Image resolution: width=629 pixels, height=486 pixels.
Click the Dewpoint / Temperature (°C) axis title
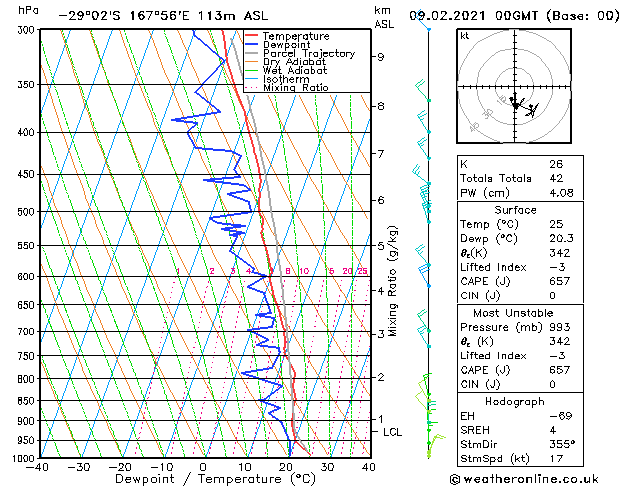click(215, 479)
